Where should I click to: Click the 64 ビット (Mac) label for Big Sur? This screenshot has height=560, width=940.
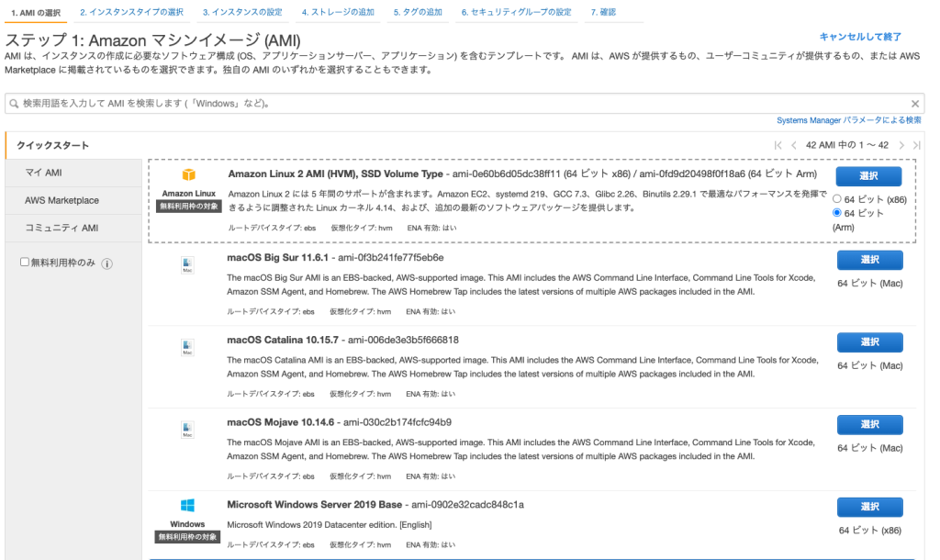click(x=870, y=284)
